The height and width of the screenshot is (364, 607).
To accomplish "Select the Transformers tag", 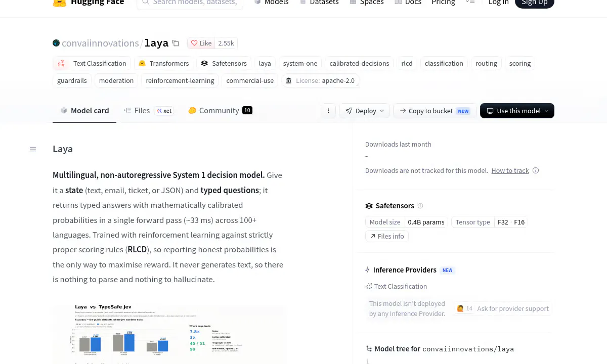I will point(164,63).
